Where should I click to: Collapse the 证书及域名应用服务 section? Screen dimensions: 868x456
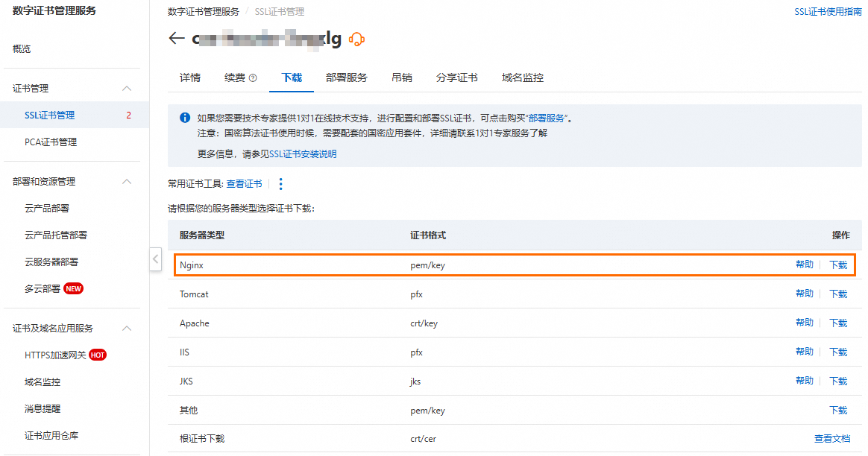pos(127,329)
